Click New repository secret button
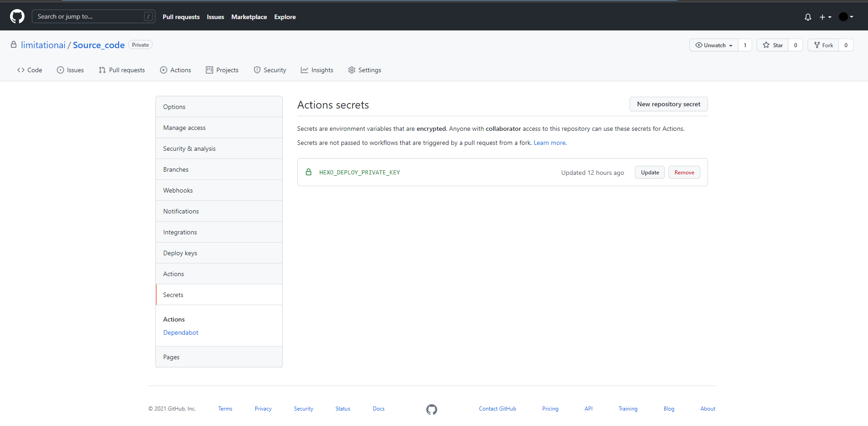Screen dimensions: 868x426 tap(668, 104)
